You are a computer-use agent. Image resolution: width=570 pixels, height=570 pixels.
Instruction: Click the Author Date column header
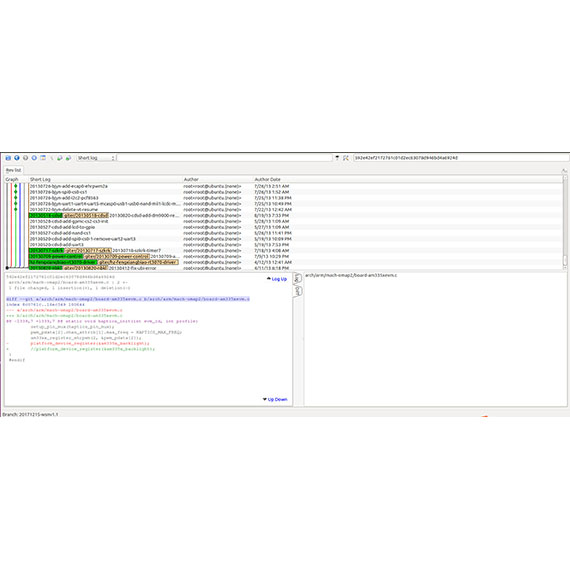[x=268, y=179]
